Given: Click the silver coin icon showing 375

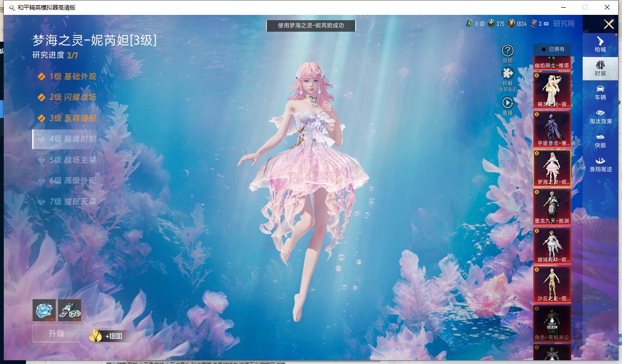Looking at the screenshot, I should coord(491,23).
